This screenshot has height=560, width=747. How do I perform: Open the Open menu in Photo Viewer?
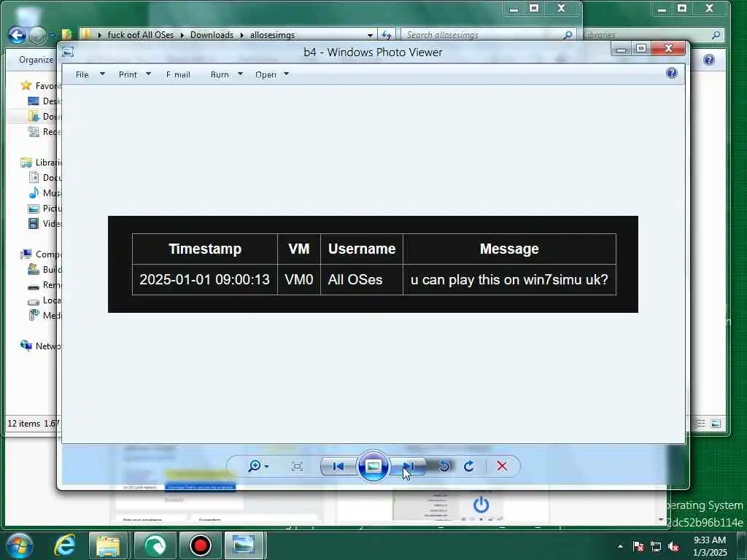click(266, 74)
